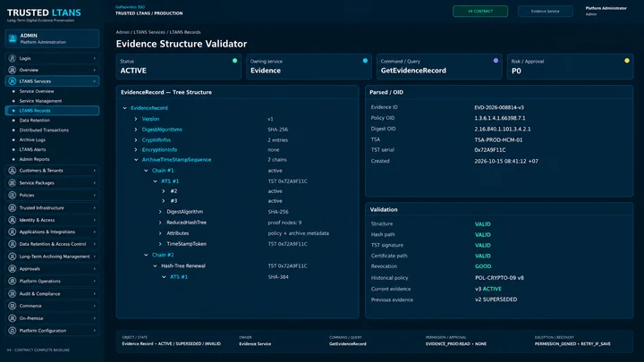Click the Applications & Integrations icon

click(x=13, y=232)
